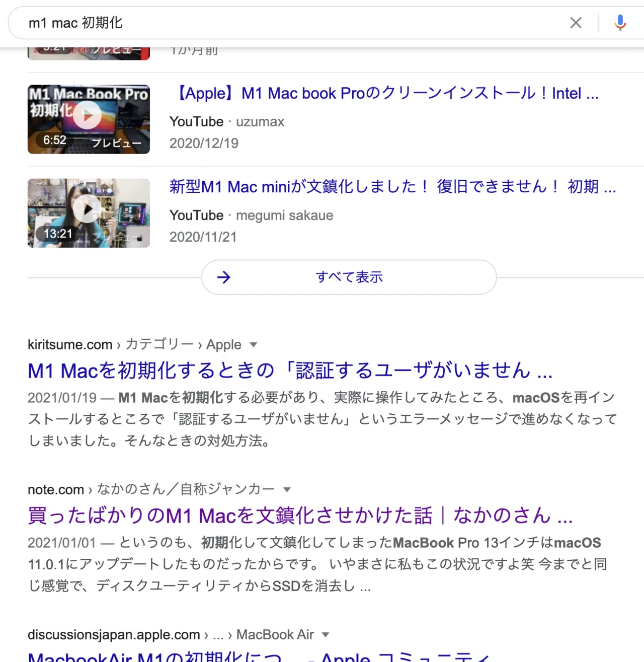Expand the dropdown arrow next to MacBook Air breadcrumb
This screenshot has height=662, width=644.
[x=326, y=635]
